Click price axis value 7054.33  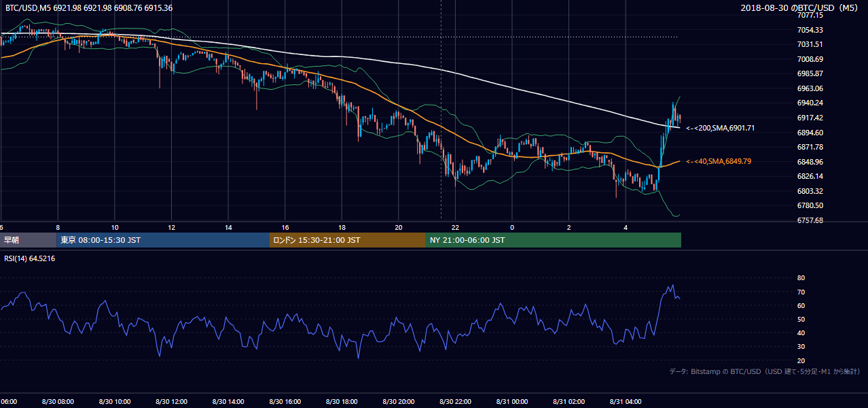coord(810,30)
